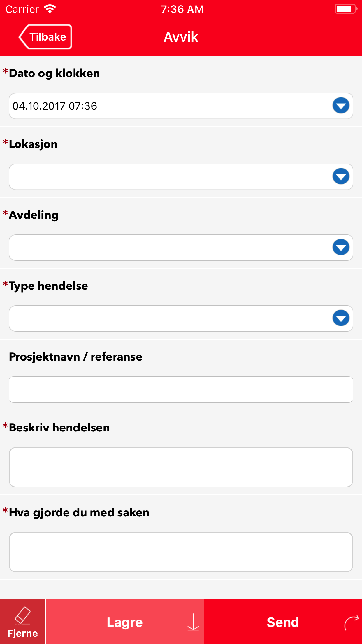Tap the battery icon in status bar
362x644 pixels.
(x=346, y=9)
